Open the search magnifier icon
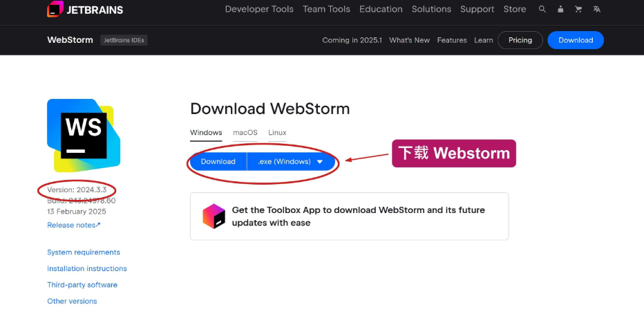644x314 pixels. (x=542, y=9)
